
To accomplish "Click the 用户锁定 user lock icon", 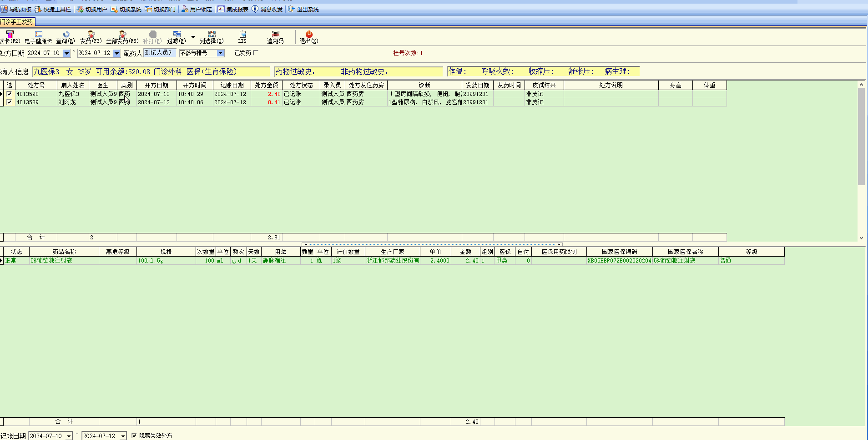I will pos(185,9).
